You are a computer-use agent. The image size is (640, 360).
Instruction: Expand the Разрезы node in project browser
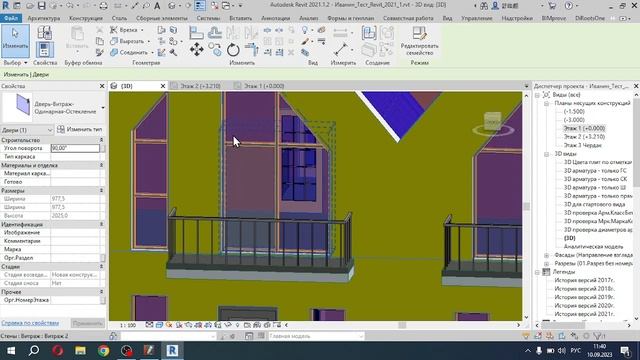pyautogui.click(x=547, y=264)
